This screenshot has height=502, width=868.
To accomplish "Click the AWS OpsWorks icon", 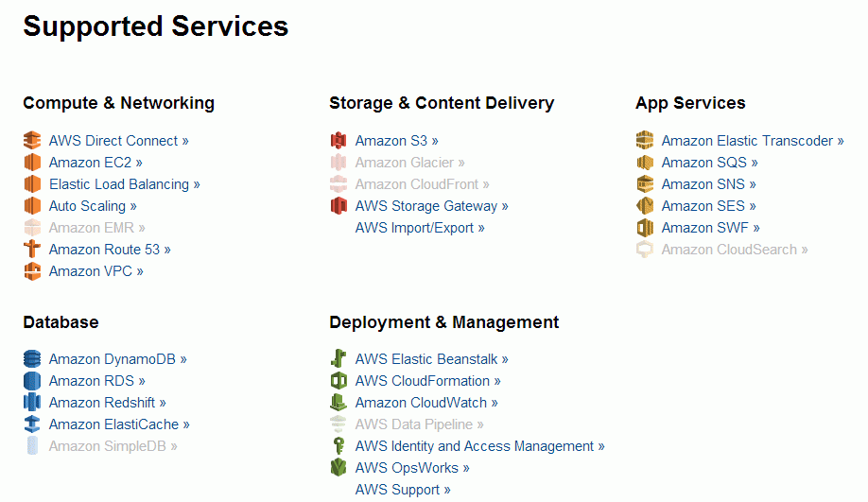I will click(339, 468).
